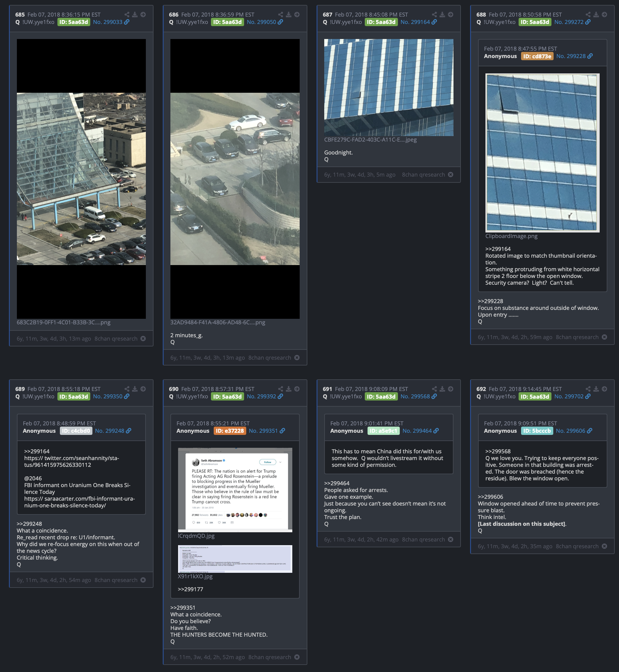This screenshot has width=619, height=672.
Task: Share post 692 using its share icon
Action: (x=588, y=389)
